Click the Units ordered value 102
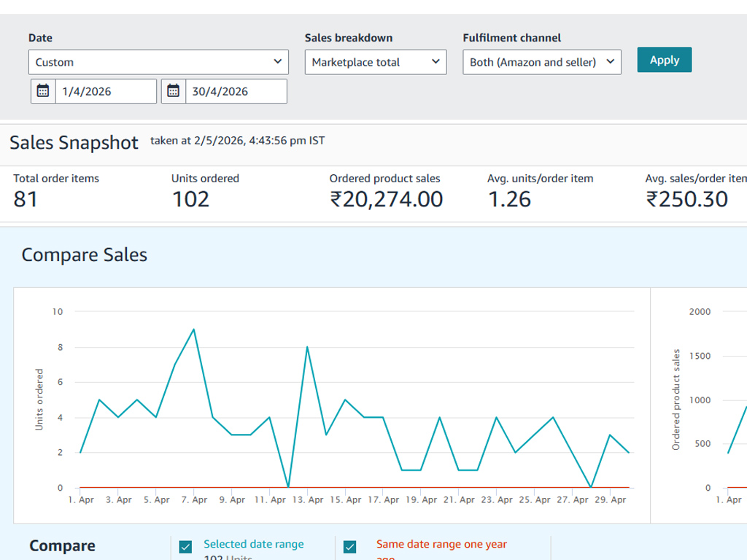The width and height of the screenshot is (747, 560). (190, 199)
